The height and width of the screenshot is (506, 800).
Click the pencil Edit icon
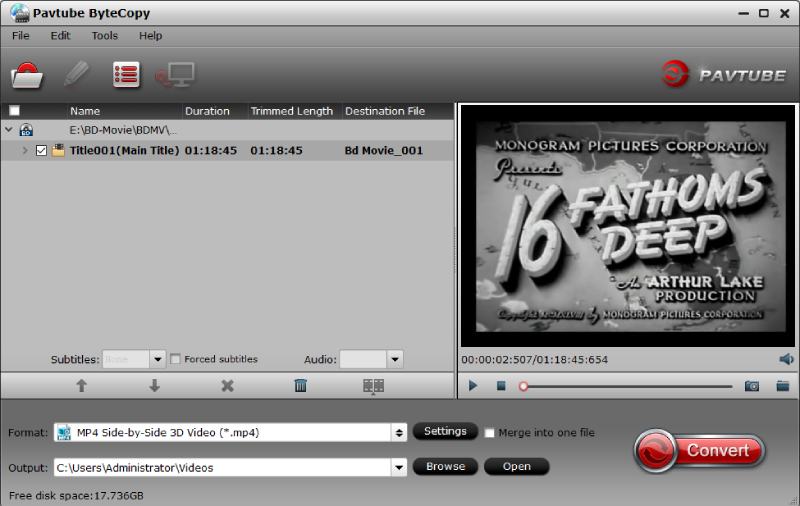point(77,74)
